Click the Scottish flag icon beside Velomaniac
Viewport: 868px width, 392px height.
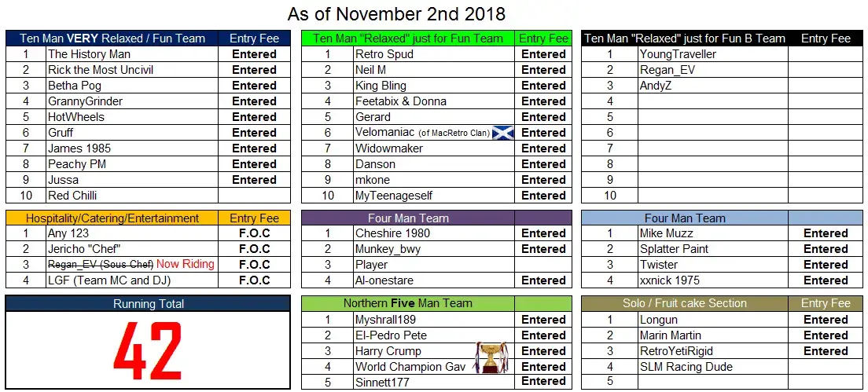(x=503, y=133)
